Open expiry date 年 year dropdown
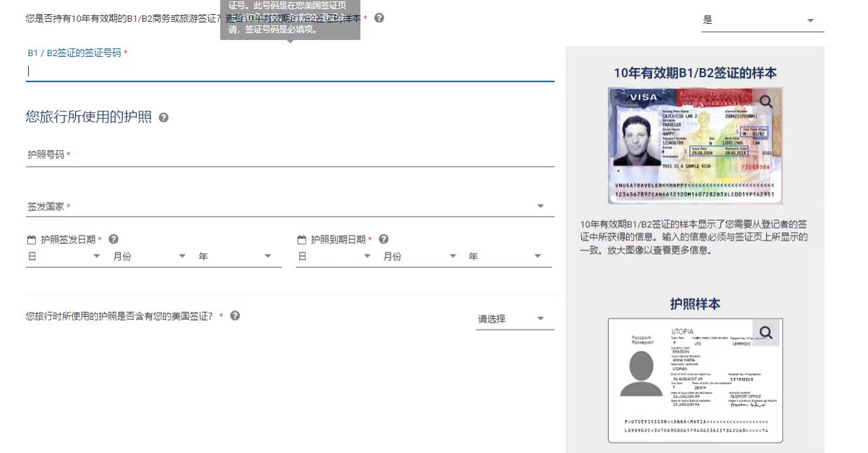868x453 pixels. click(x=505, y=257)
